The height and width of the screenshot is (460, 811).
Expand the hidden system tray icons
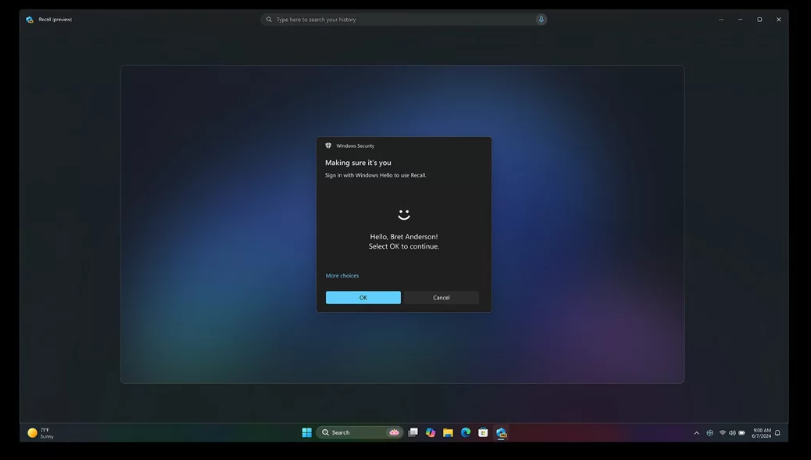tap(696, 433)
